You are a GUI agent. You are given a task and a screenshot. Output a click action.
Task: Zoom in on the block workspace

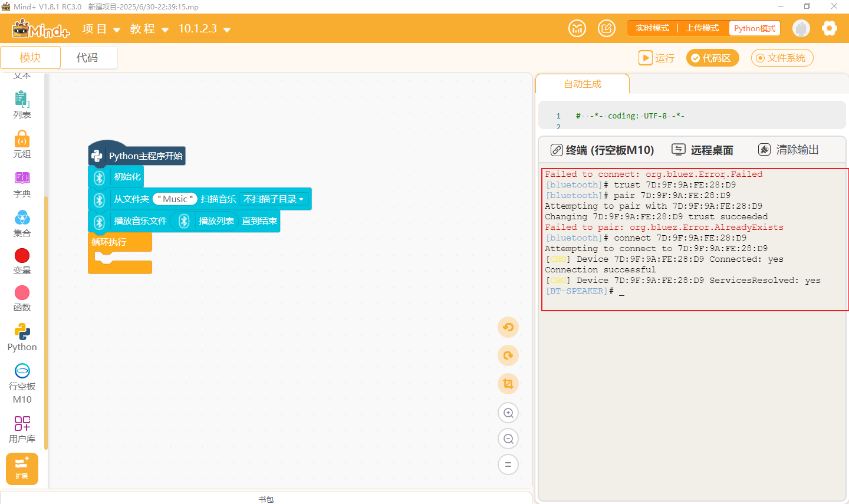508,413
